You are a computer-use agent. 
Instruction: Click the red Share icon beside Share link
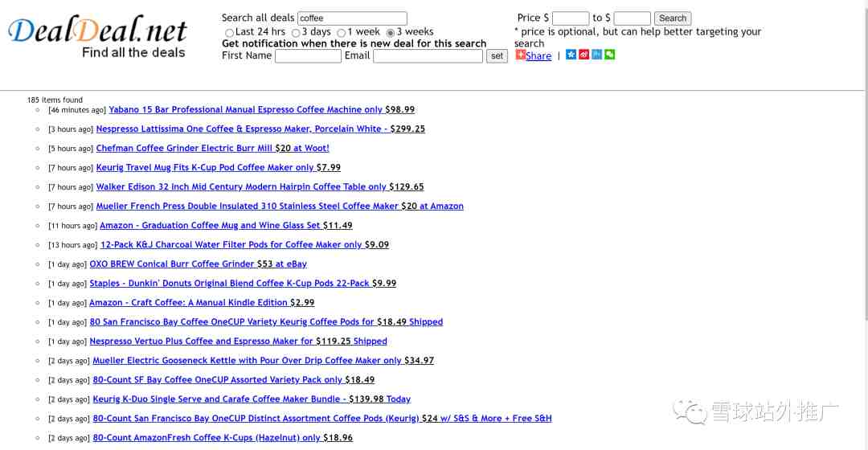pos(520,55)
